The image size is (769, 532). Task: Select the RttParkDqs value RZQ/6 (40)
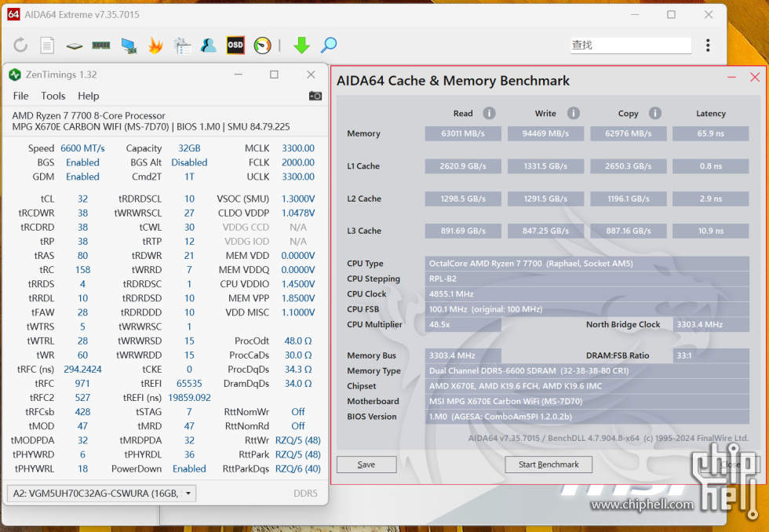point(297,468)
